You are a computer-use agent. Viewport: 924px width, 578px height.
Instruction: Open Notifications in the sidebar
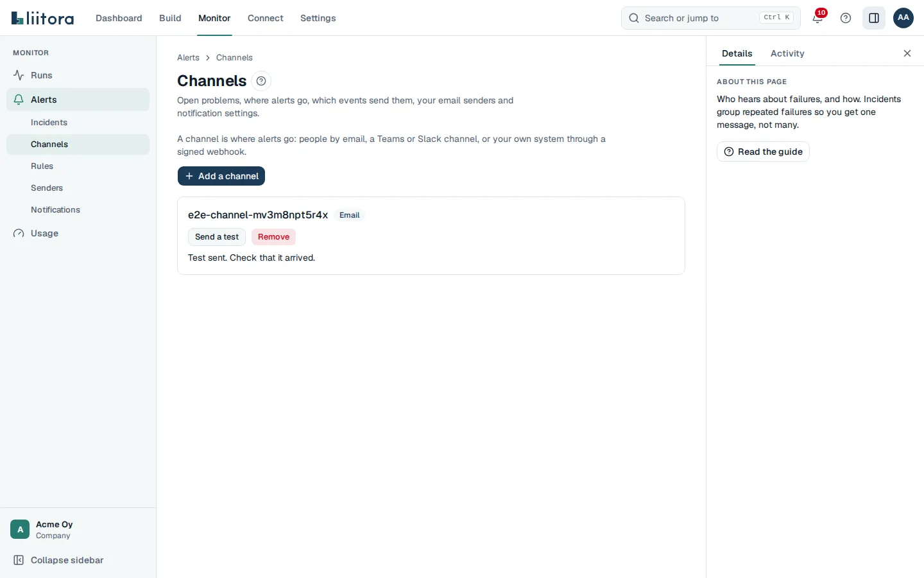78,210
